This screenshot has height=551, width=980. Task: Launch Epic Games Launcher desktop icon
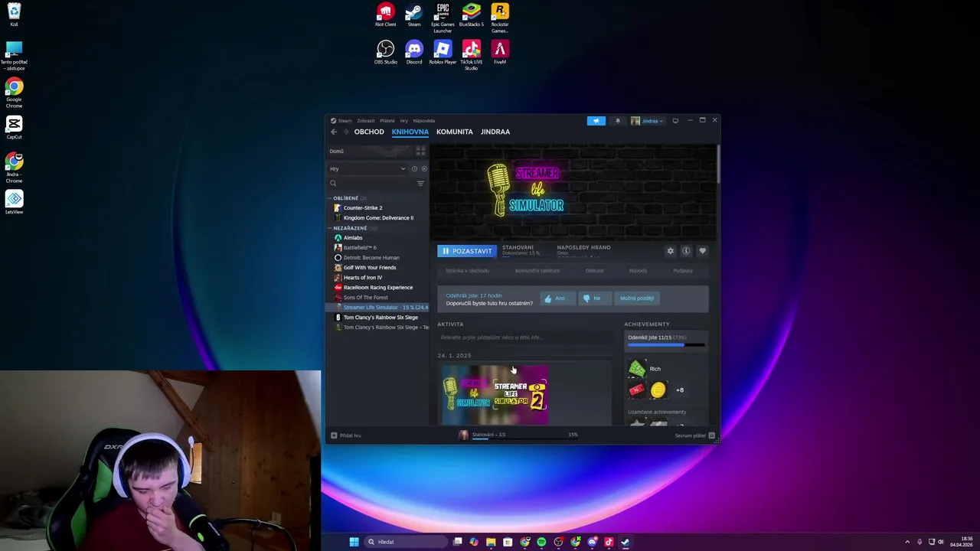pos(443,18)
